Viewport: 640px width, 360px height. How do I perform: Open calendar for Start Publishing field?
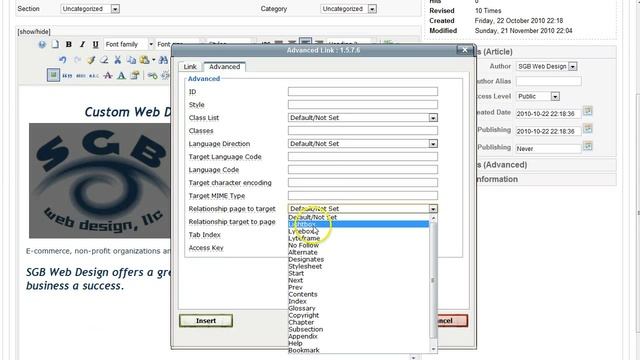pos(588,128)
